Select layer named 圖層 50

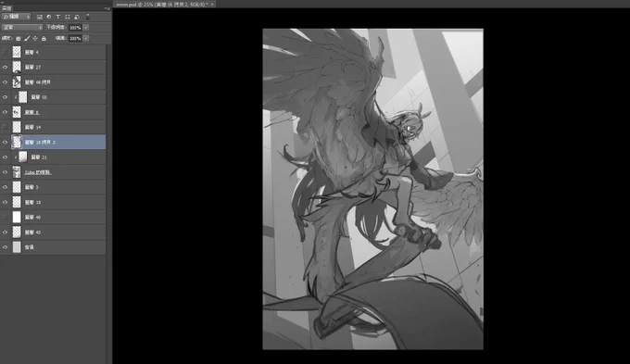(39, 97)
